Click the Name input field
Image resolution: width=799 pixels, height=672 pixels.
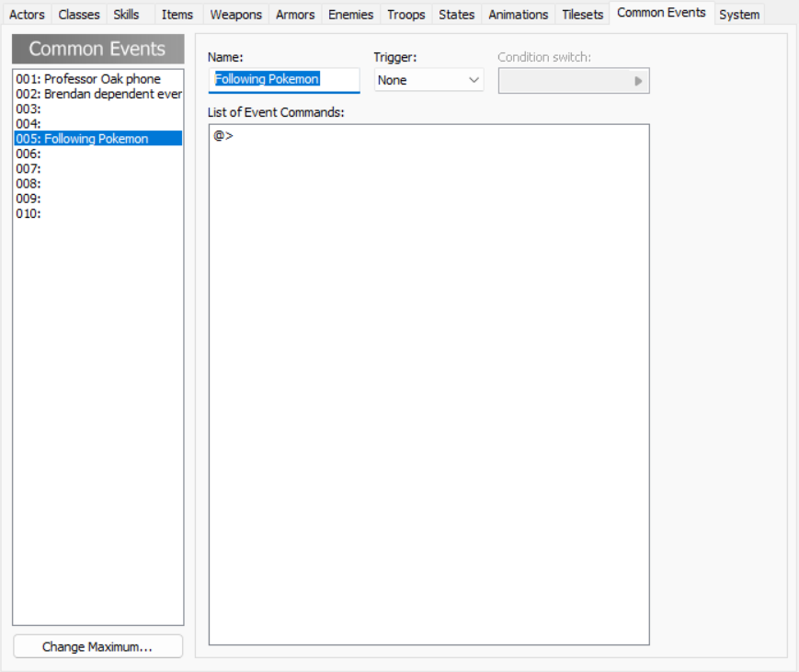click(x=283, y=80)
